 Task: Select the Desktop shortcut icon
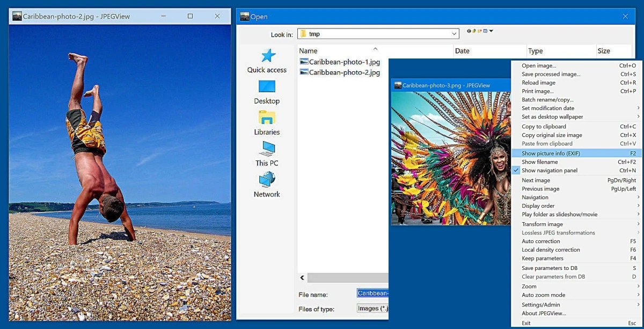[267, 92]
